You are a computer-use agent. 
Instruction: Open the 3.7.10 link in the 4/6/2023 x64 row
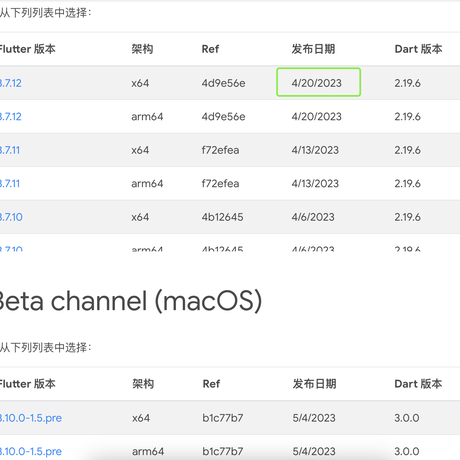click(11, 217)
